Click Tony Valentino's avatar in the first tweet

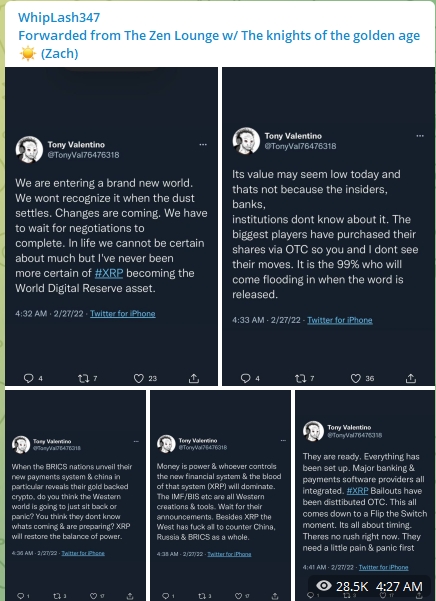pos(29,149)
